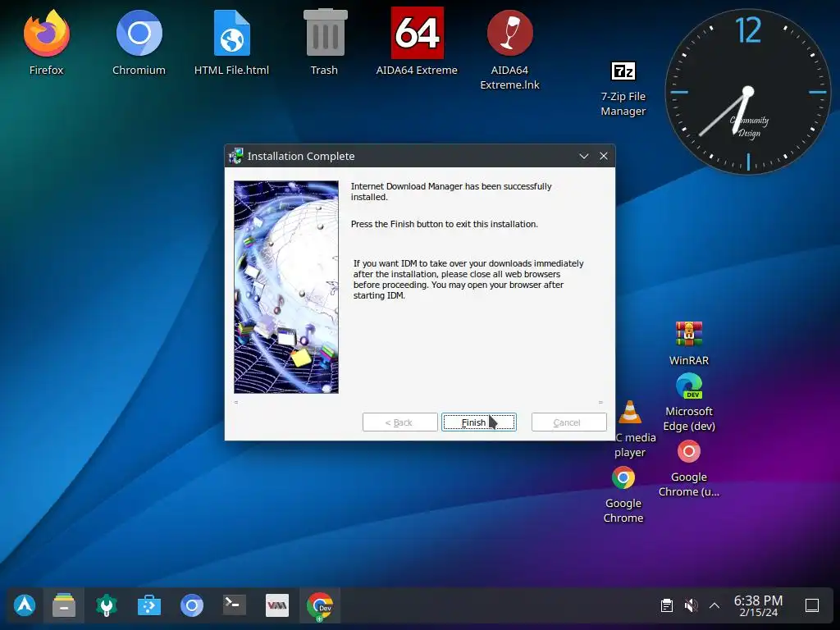Screen dimensions: 840x630
Task: Click the < Back button in installer
Action: point(399,422)
